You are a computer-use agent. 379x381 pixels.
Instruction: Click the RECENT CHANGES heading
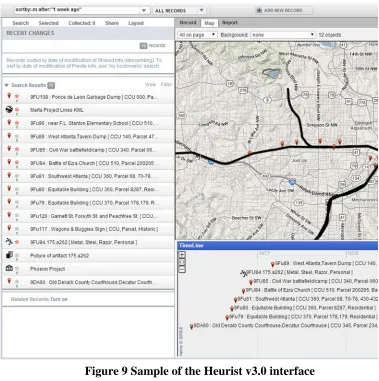click(30, 33)
